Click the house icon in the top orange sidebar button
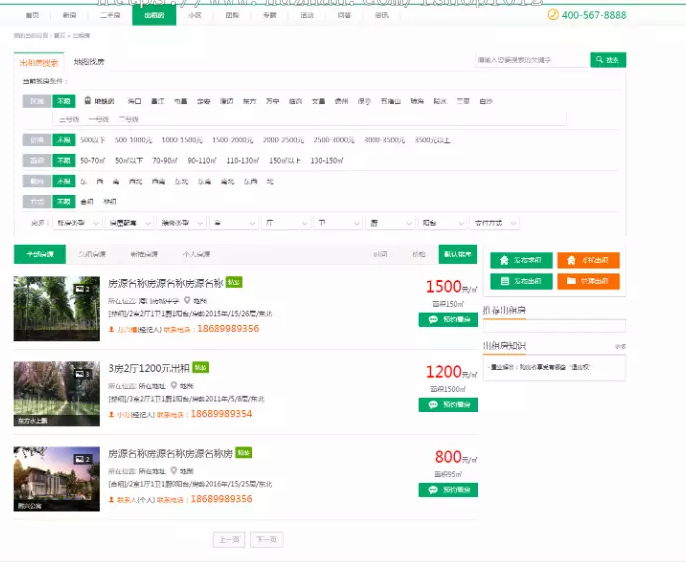This screenshot has height=562, width=686. point(571,260)
